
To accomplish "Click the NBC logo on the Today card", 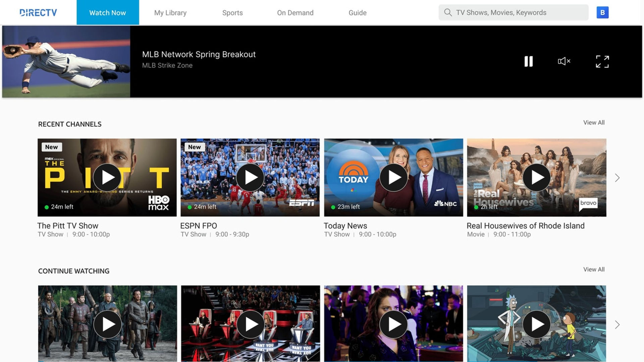I will coord(445,203).
